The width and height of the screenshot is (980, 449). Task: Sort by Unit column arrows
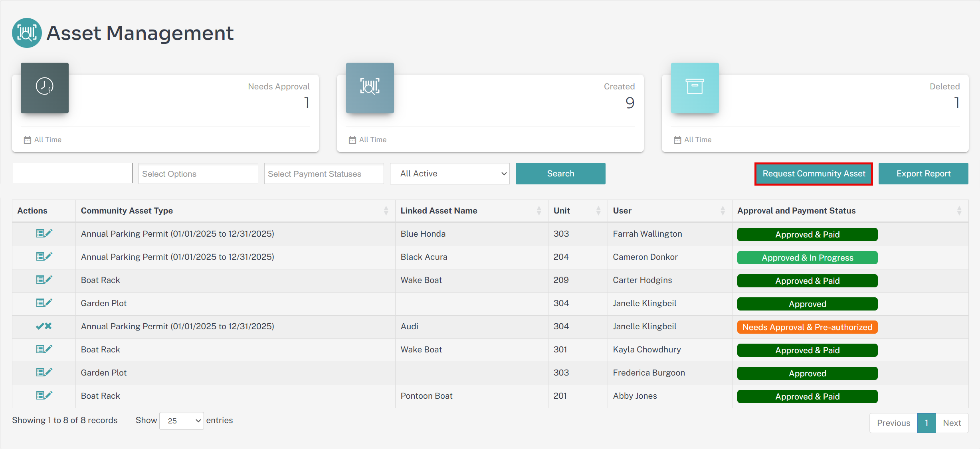[598, 211]
